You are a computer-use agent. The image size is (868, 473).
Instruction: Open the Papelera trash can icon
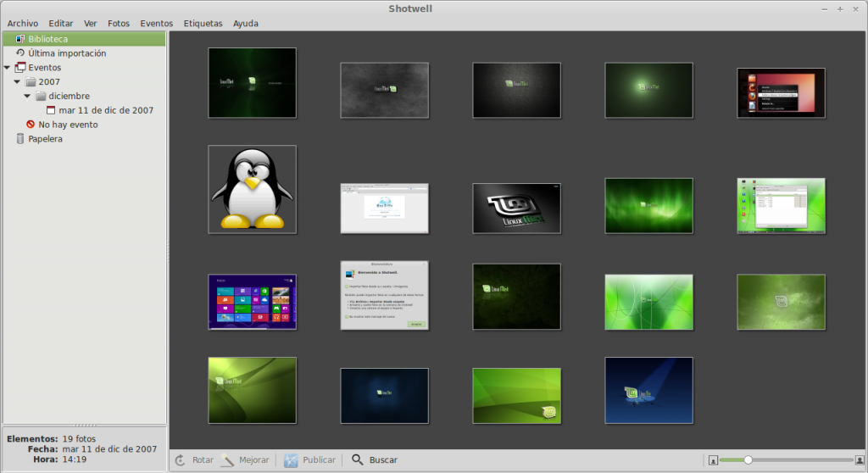coord(20,139)
